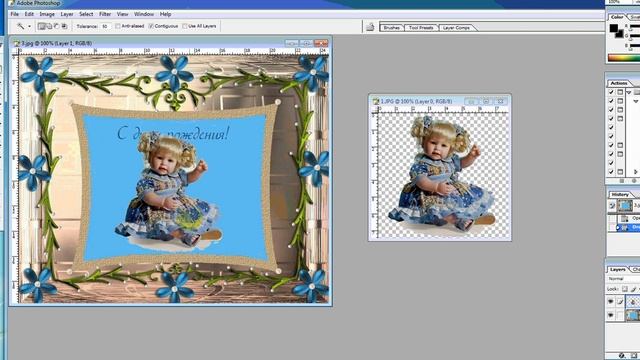Toggle the link box beside the bottom layer
640x360 pixels.
(620, 315)
